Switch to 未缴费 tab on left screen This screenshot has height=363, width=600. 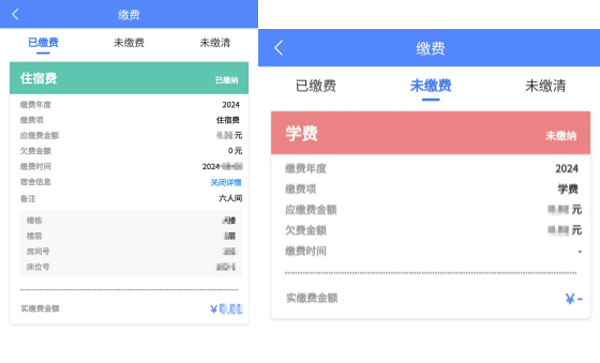129,42
